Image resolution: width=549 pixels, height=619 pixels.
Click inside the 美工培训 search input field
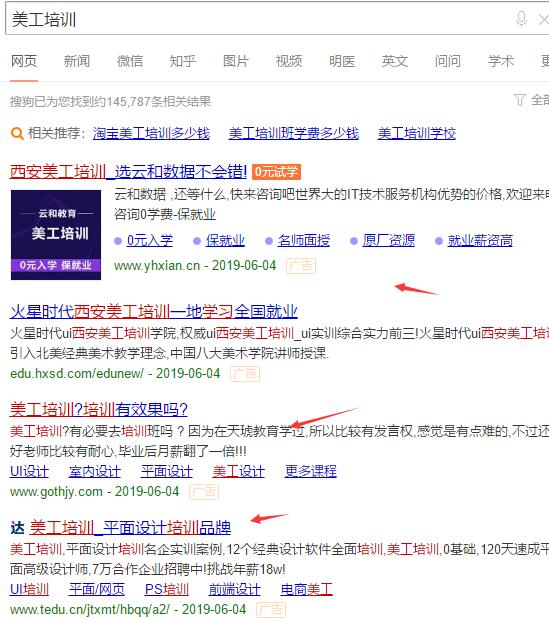click(x=257, y=19)
